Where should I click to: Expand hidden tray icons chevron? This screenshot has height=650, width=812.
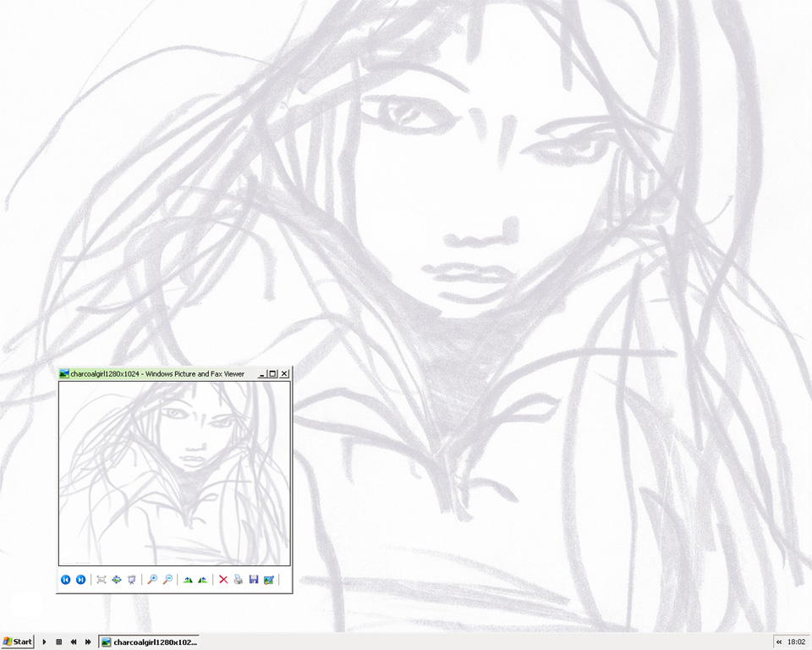point(779,642)
